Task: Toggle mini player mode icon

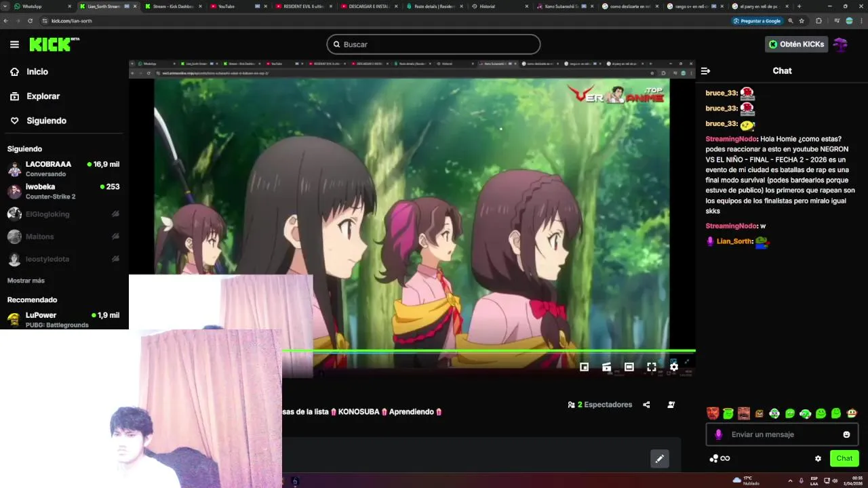Action: 584,367
